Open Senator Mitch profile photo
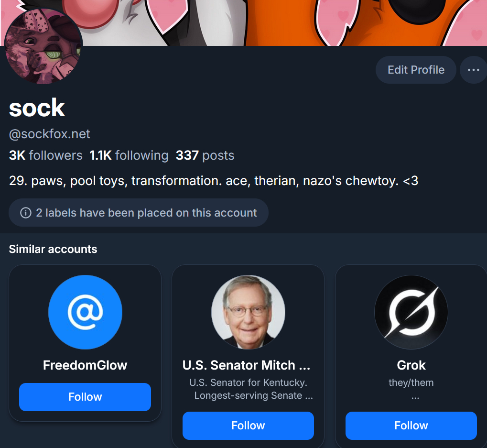Image resolution: width=487 pixels, height=448 pixels. click(x=248, y=312)
